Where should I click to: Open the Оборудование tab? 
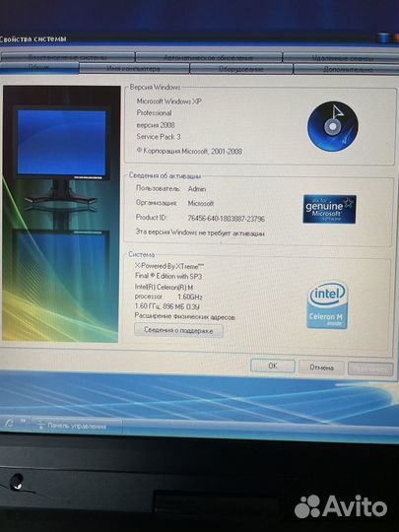tap(241, 69)
